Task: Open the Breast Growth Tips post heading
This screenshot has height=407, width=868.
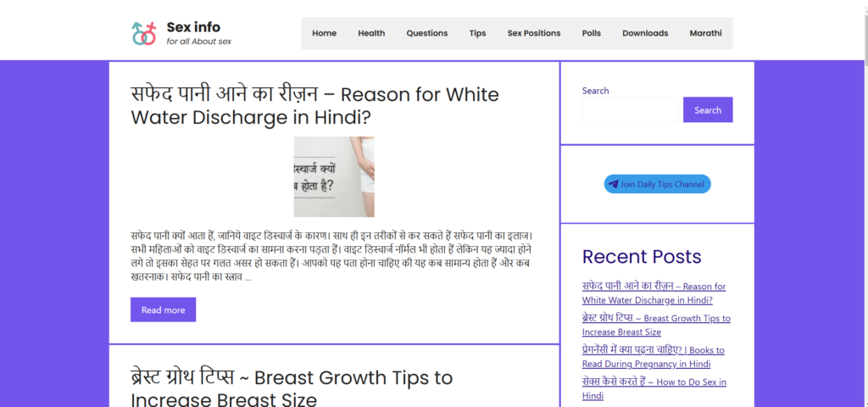Action: tap(292, 387)
